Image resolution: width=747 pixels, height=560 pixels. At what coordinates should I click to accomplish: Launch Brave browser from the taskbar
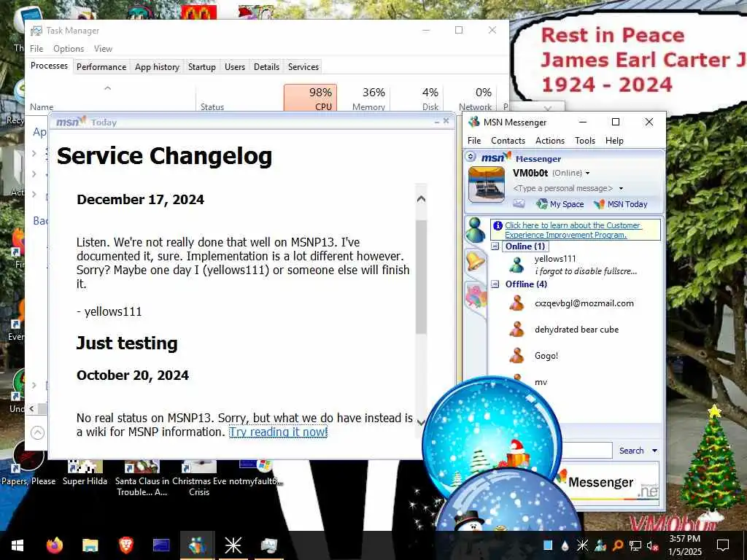tap(125, 545)
